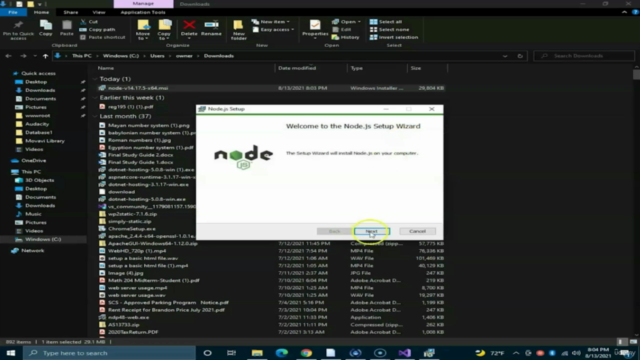Select the node-v14.17.5-x64.msi file
The image size is (640, 360).
pyautogui.click(x=138, y=88)
